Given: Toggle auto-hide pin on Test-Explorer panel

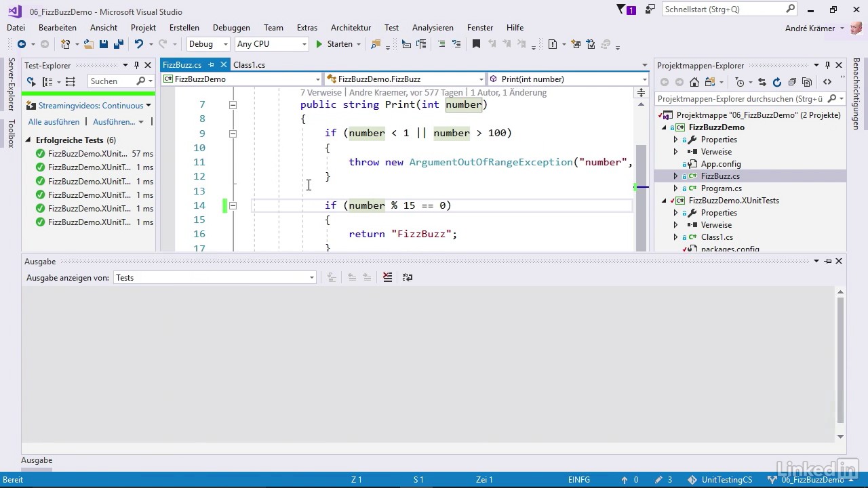Looking at the screenshot, I should (x=136, y=65).
